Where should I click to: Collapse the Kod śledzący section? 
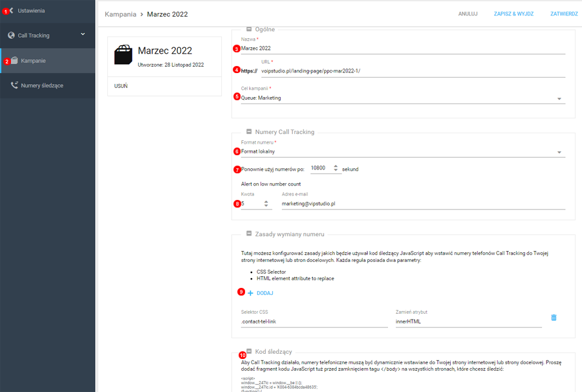[x=249, y=351]
